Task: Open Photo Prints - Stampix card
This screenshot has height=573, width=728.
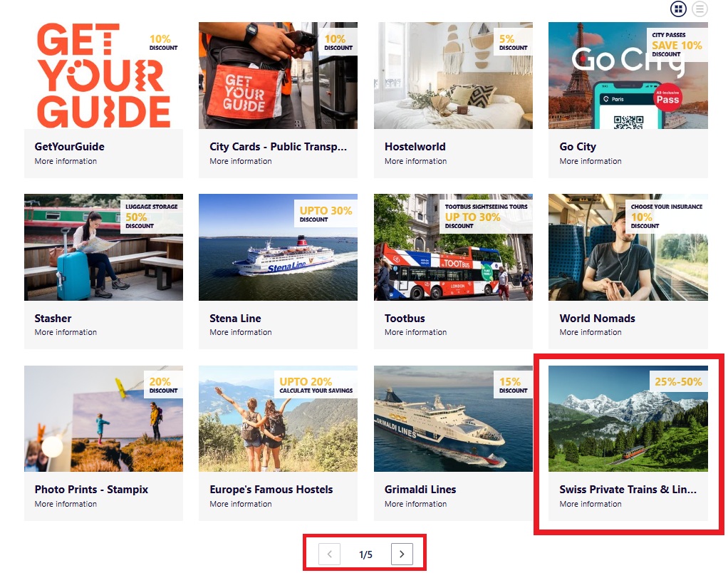Action: [x=103, y=443]
